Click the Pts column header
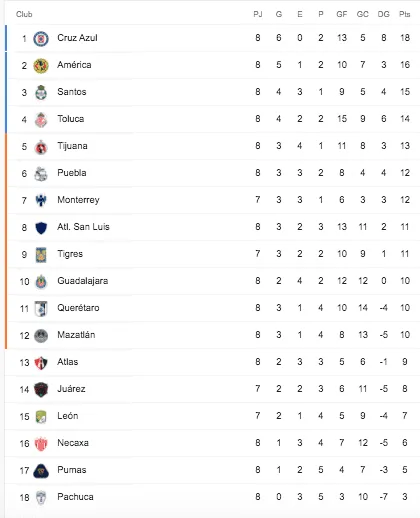420x518 pixels. (404, 14)
